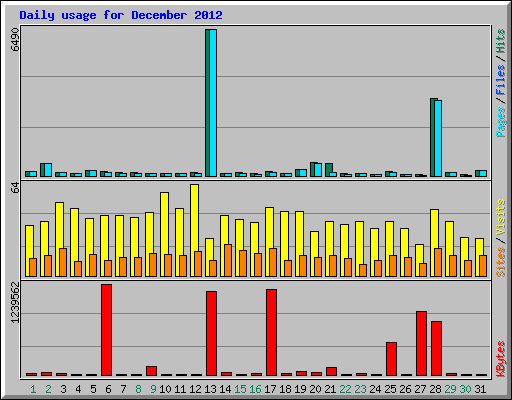Click the orange Sites legend label
The image size is (512, 400).
click(500, 262)
